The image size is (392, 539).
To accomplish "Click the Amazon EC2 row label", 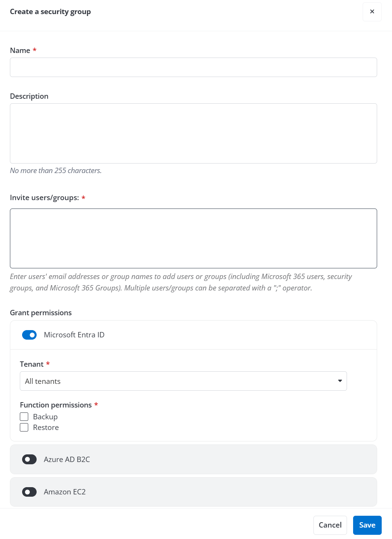I will pos(64,492).
